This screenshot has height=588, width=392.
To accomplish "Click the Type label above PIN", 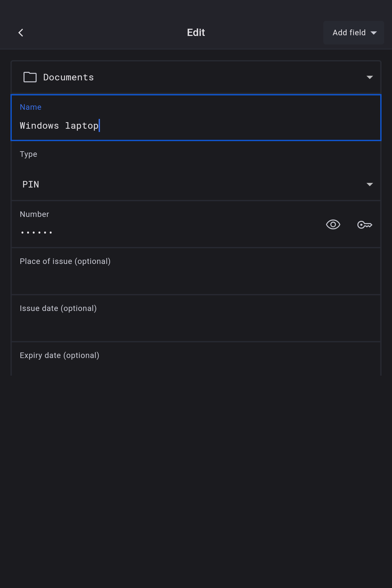I will pyautogui.click(x=28, y=154).
